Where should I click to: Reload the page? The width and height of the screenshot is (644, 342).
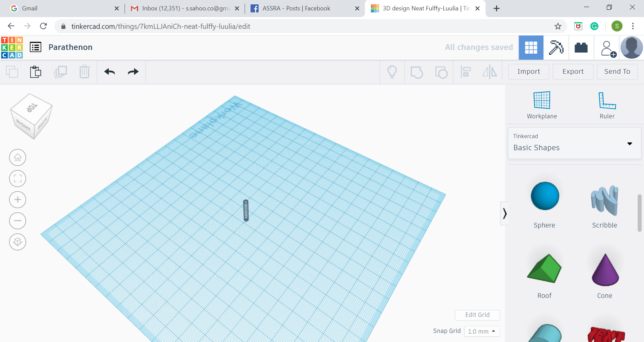pyautogui.click(x=44, y=26)
